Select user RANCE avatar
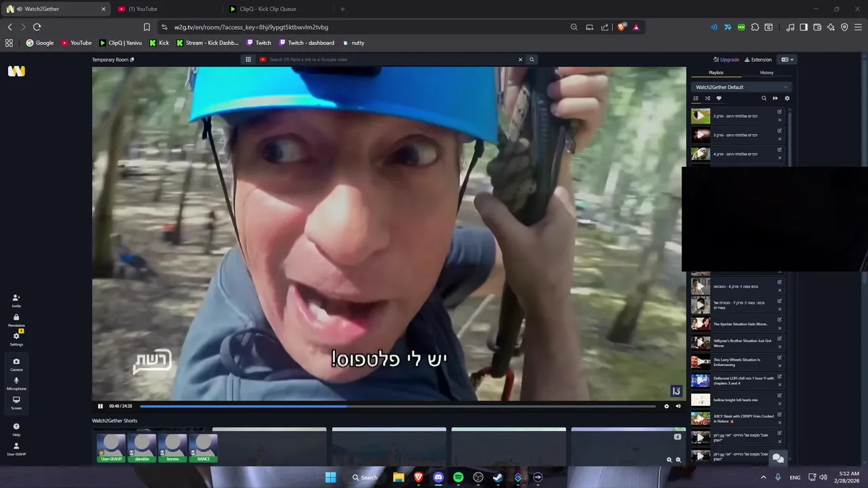The image size is (868, 488). click(203, 448)
